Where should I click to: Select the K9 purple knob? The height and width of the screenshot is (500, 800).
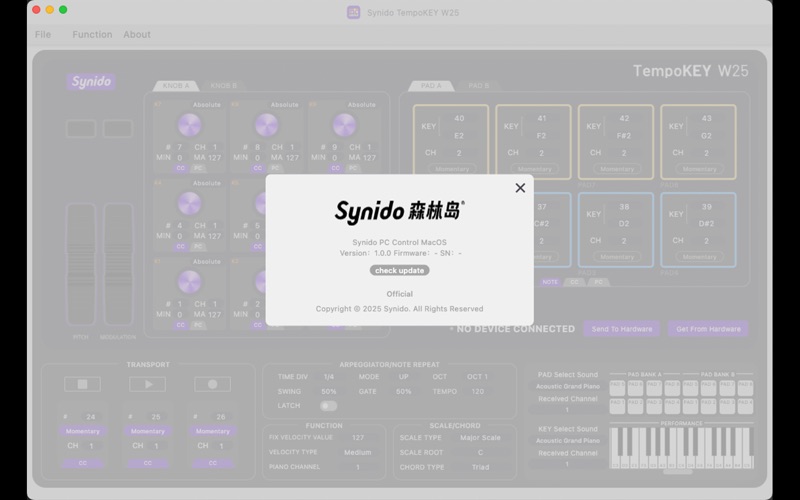[344, 125]
